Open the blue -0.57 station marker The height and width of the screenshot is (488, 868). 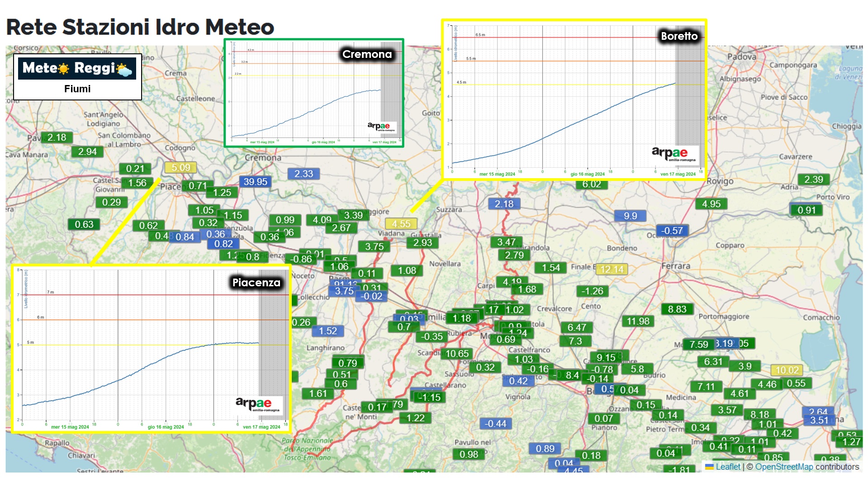(672, 231)
